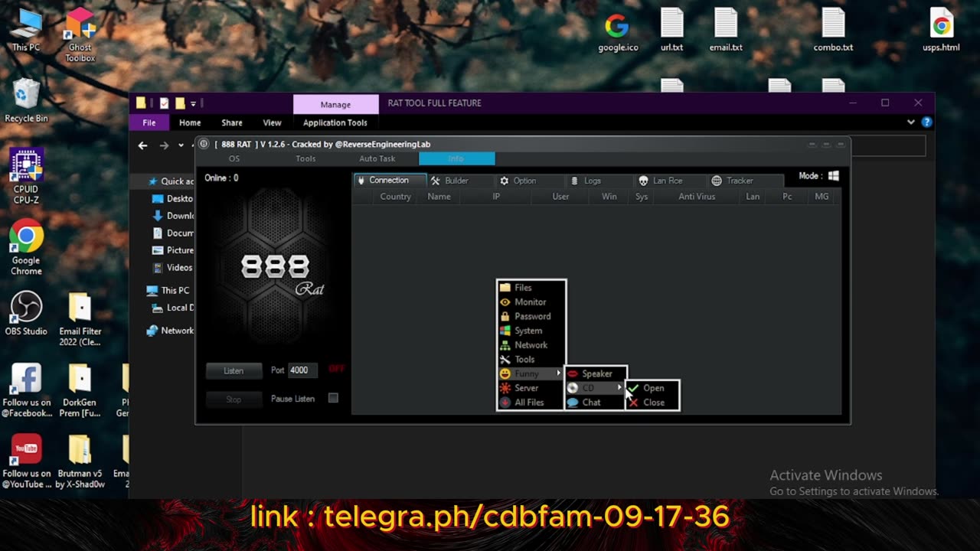Choose Speaker in the Funny submenu
The width and height of the screenshot is (980, 551).
tap(596, 374)
